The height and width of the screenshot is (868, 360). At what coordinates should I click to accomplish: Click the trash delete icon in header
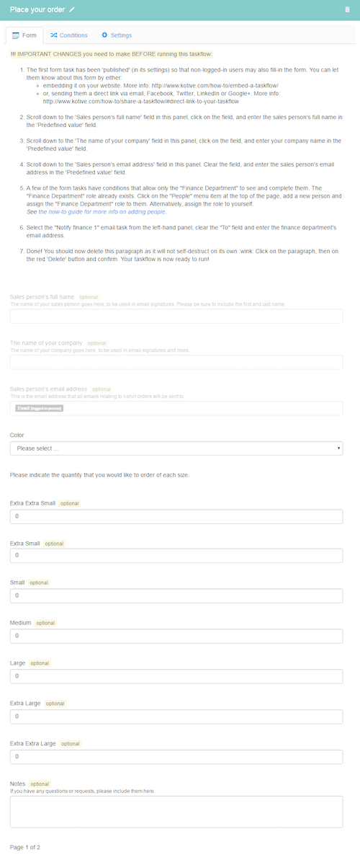tap(348, 9)
